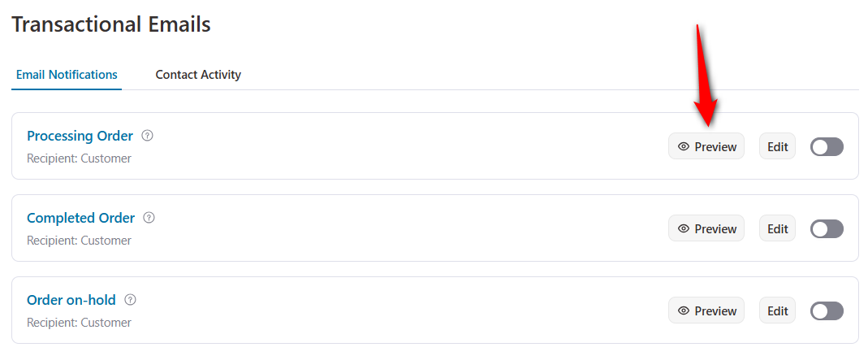Click help icon next to Order on-hold
The image size is (868, 356).
click(130, 299)
